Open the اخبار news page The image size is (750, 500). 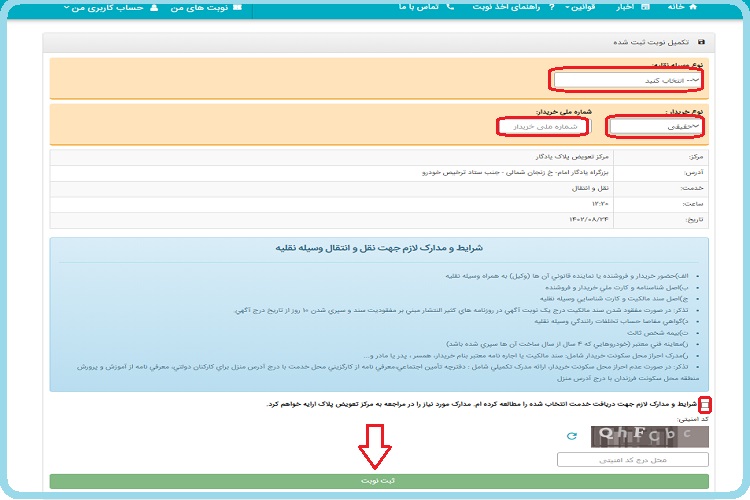632,7
